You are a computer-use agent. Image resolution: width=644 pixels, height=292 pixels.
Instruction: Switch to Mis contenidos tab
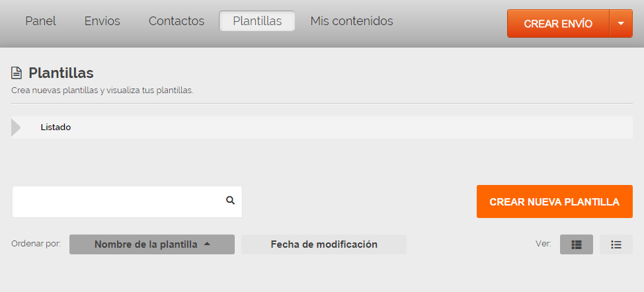click(x=352, y=21)
